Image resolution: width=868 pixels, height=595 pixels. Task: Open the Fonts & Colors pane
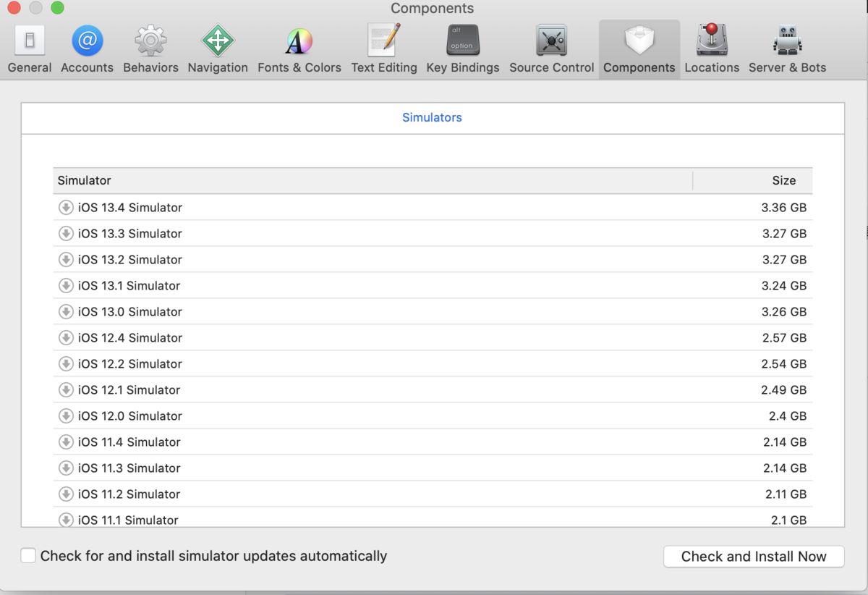(x=299, y=48)
